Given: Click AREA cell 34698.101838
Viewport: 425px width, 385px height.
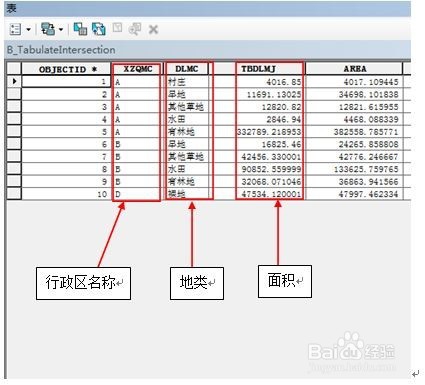Looking at the screenshot, I should point(354,94).
